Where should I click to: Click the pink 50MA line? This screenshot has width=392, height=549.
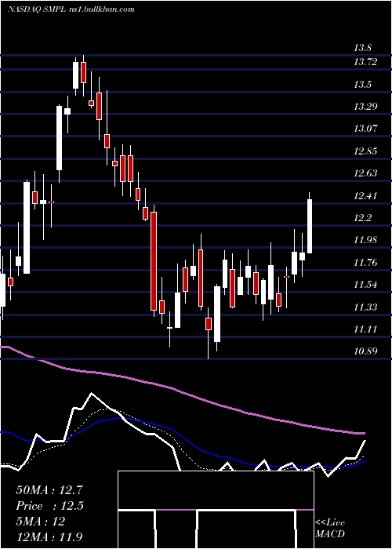(x=182, y=393)
